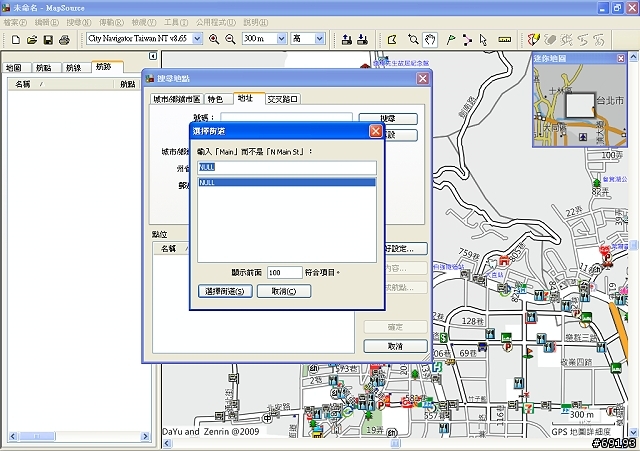The width and height of the screenshot is (640, 451).
Task: Select the Map selection tool
Action: pos(392,40)
